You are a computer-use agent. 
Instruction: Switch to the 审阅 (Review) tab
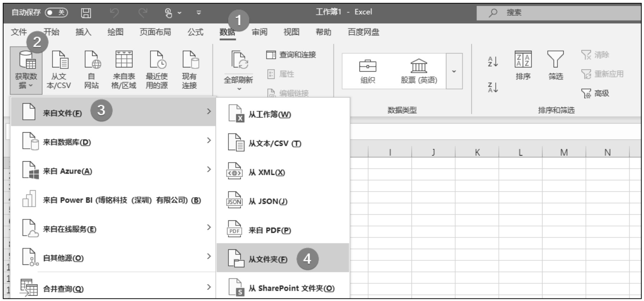(x=259, y=32)
